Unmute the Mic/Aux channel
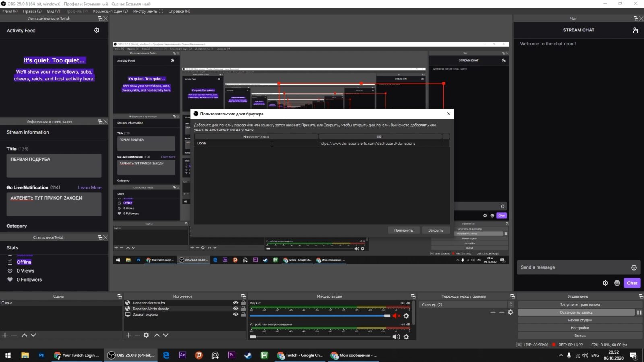The image size is (644, 362). click(x=396, y=316)
